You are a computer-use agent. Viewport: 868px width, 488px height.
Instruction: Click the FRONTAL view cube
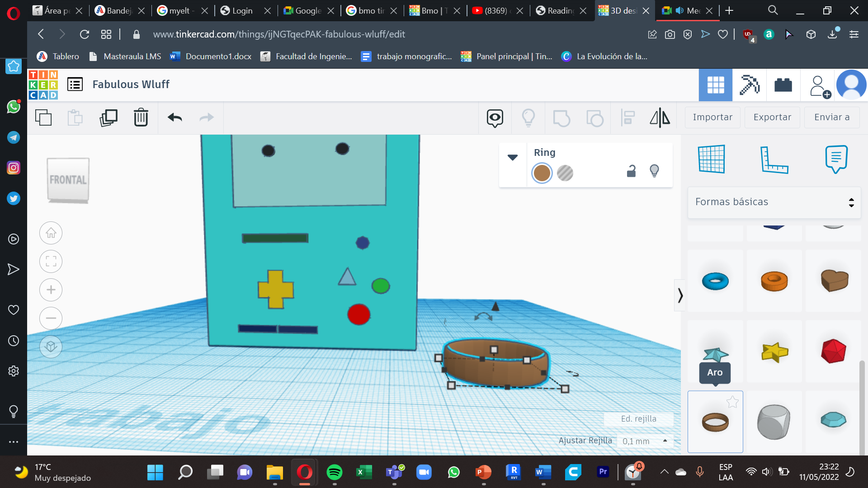click(68, 180)
